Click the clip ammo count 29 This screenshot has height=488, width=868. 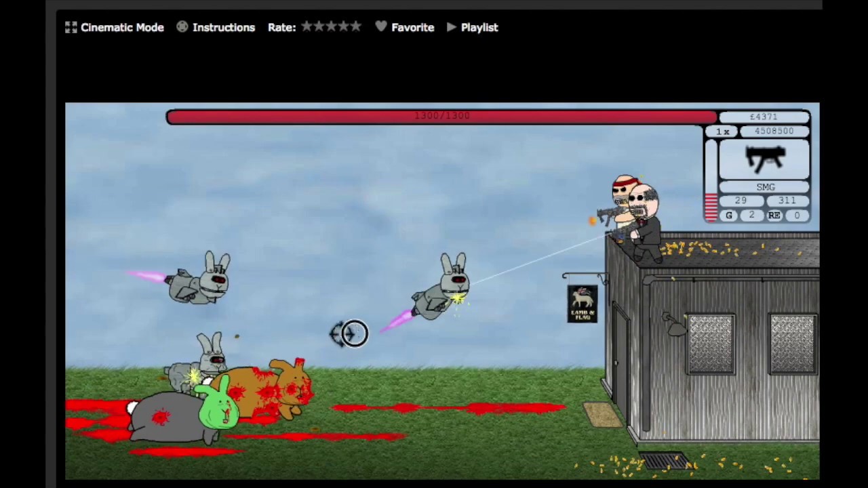741,201
